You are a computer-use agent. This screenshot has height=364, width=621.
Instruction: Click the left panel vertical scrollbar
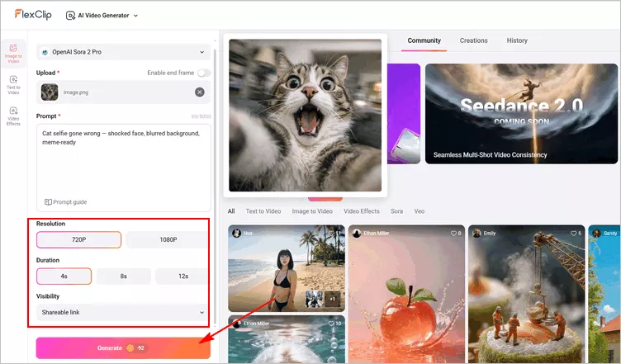coord(215,186)
